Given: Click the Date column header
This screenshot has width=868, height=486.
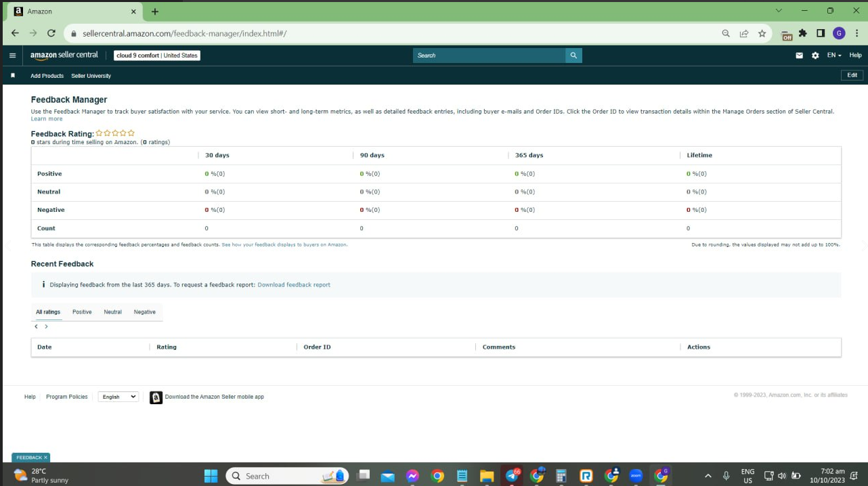Looking at the screenshot, I should pos(45,347).
